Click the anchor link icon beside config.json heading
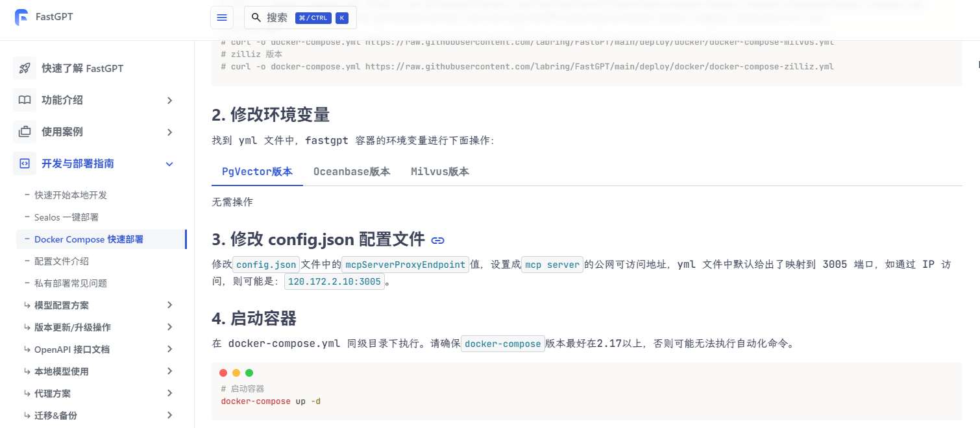Screen dimensions: 980x428 (438, 240)
